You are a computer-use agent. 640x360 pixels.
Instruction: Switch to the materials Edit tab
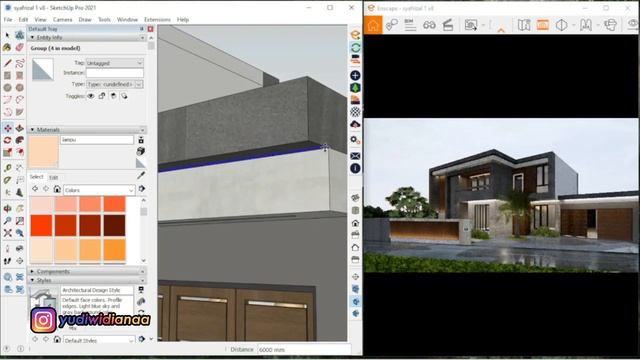click(53, 177)
